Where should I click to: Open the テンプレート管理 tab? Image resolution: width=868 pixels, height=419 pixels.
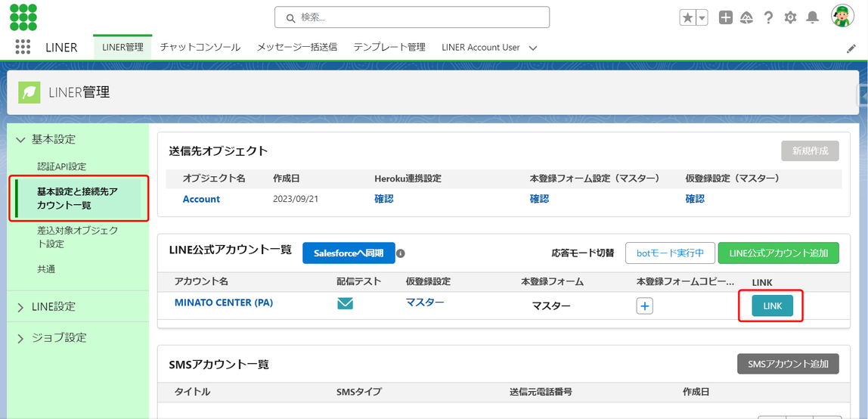[x=389, y=47]
